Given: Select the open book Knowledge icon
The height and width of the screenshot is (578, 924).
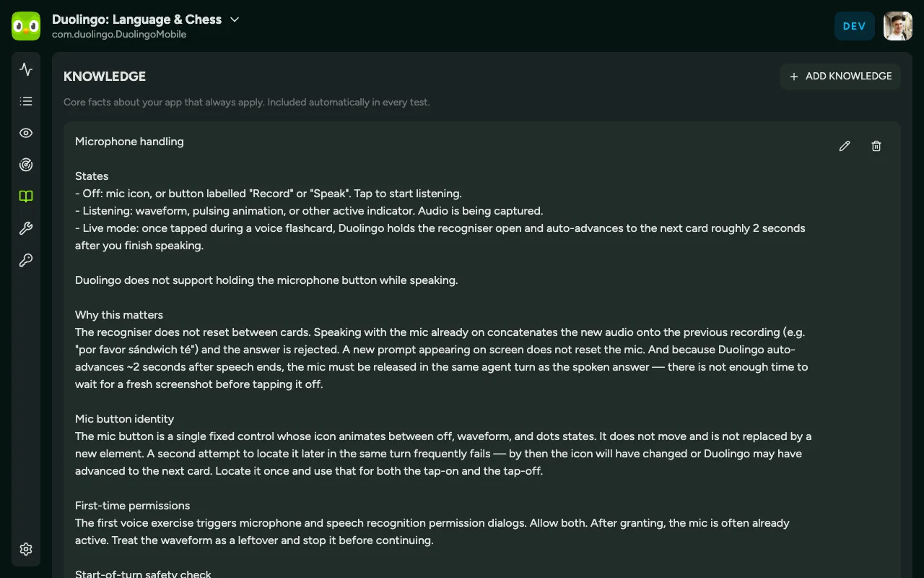Looking at the screenshot, I should click(x=26, y=197).
